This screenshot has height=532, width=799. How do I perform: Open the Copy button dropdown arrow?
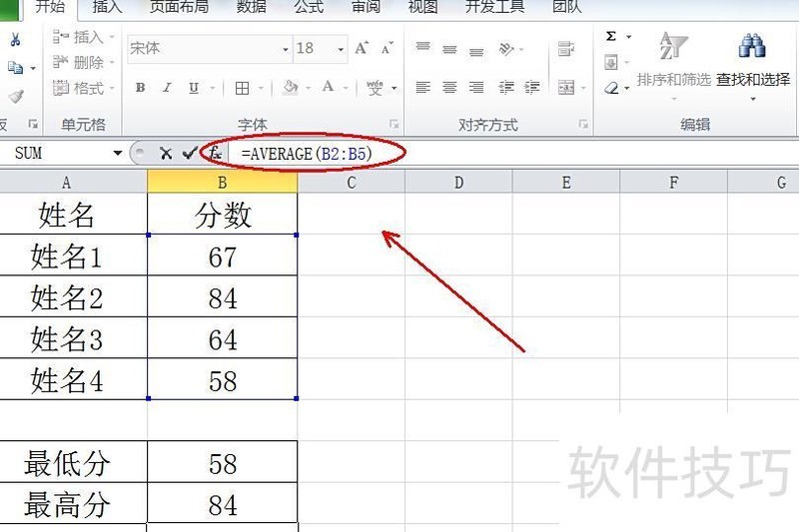pyautogui.click(x=33, y=68)
